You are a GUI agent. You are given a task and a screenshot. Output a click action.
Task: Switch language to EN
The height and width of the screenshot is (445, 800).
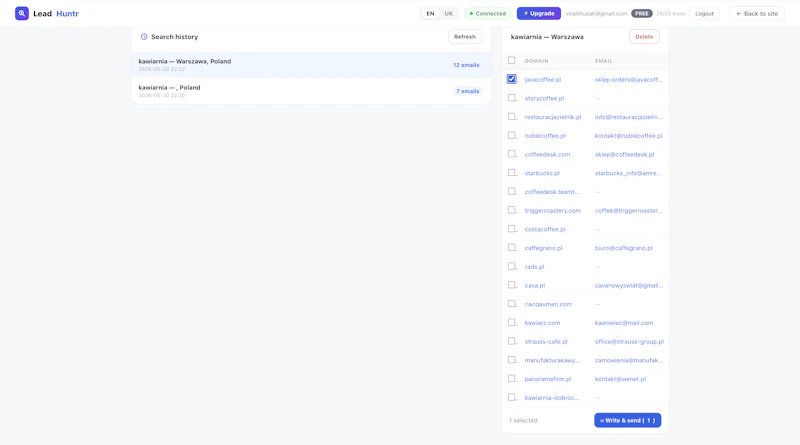pos(430,14)
